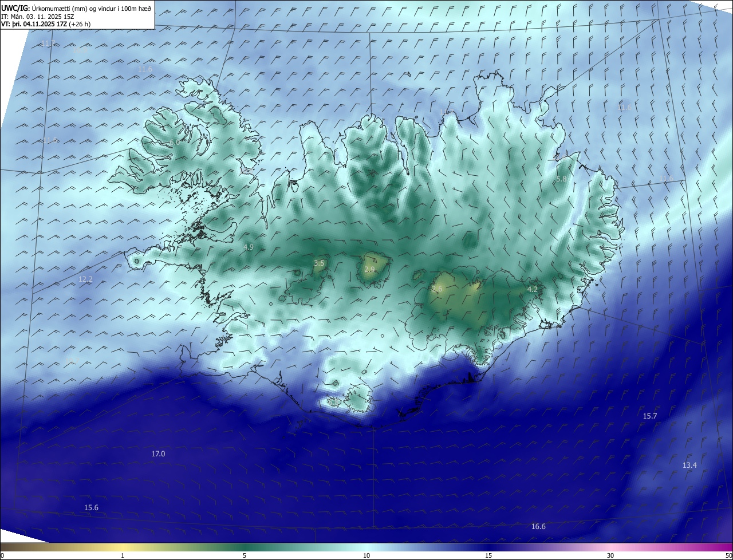
Task: Click the colorbar tick label '1'
Action: point(123,555)
